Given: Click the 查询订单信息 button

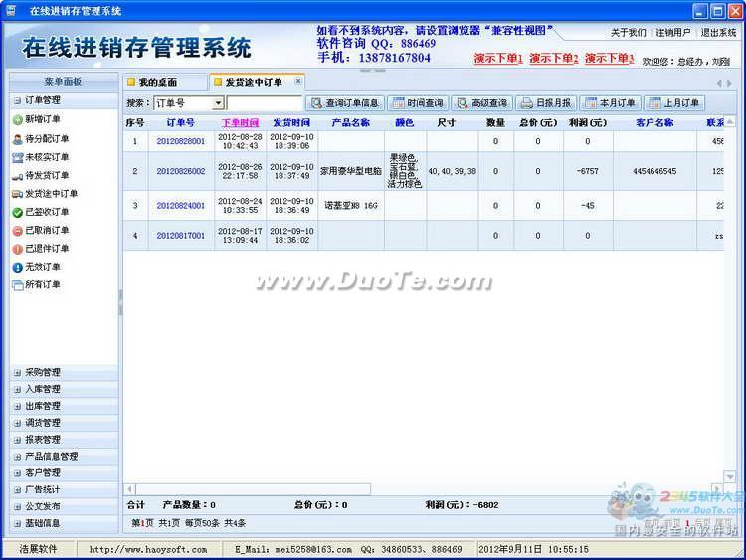Looking at the screenshot, I should pos(344,103).
